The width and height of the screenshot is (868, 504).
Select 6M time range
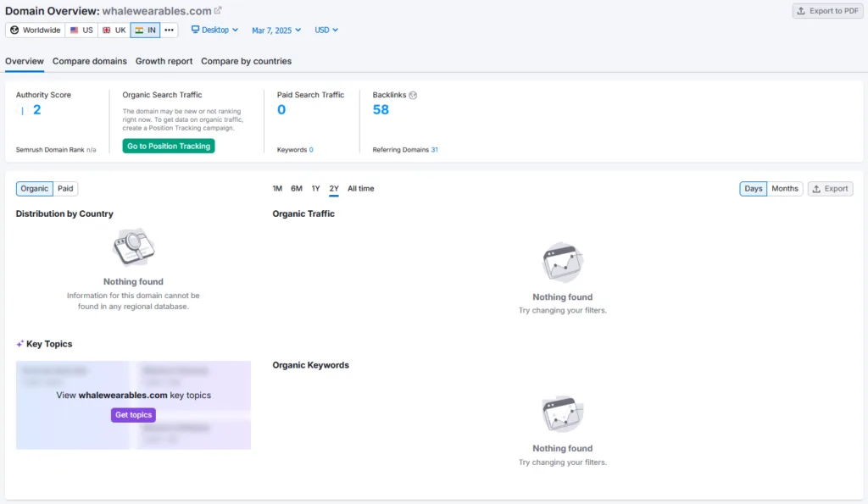[297, 189]
